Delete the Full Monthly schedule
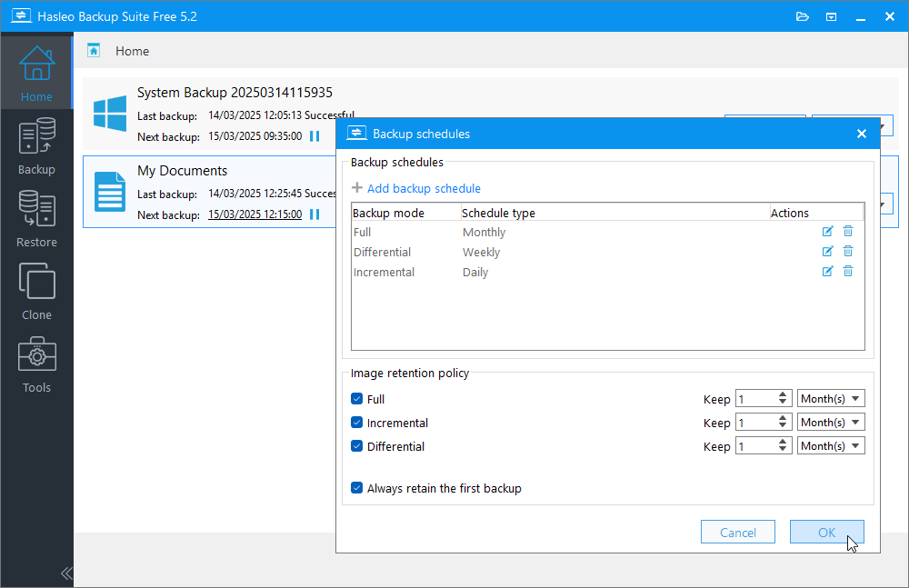Screen dimensions: 909x588 (x=847, y=232)
